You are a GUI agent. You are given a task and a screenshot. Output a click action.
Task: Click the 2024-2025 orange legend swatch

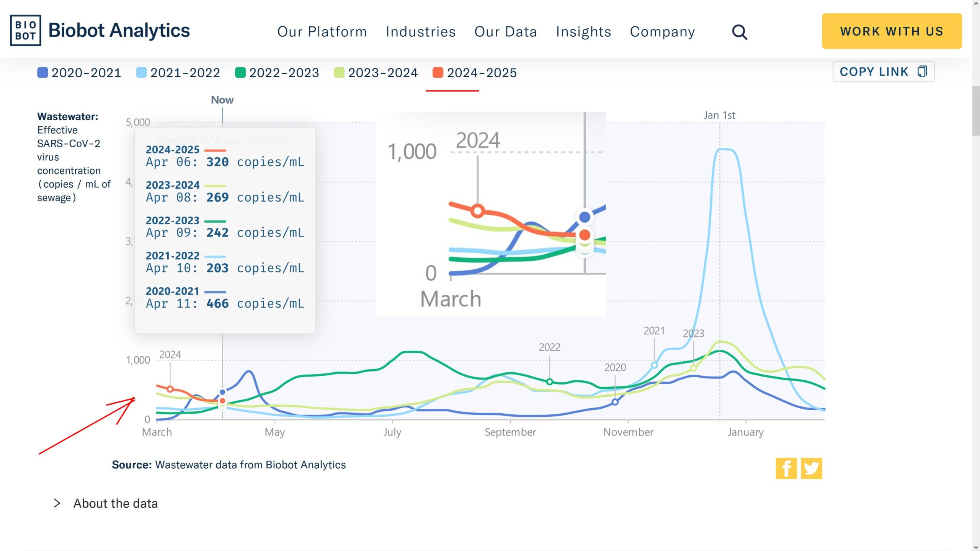(438, 73)
